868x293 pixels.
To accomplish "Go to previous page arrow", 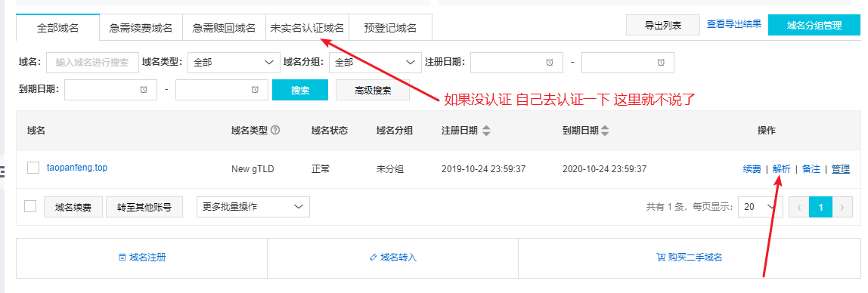I will (x=798, y=208).
